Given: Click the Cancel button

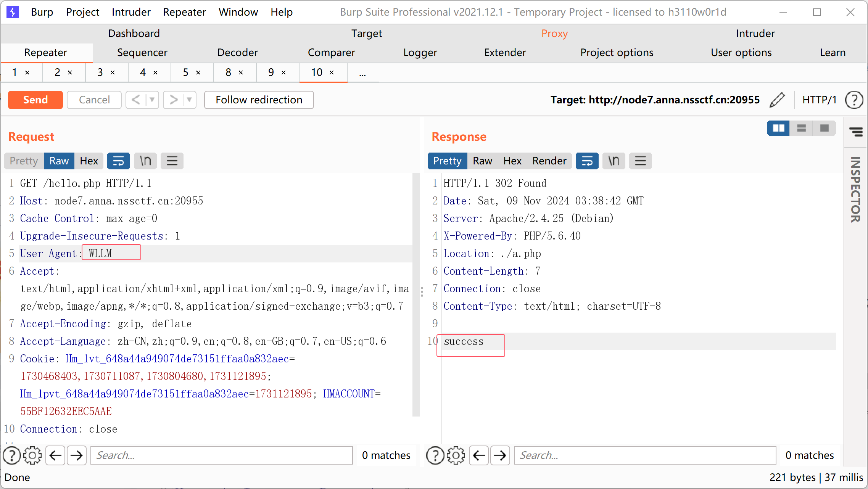Looking at the screenshot, I should coord(94,100).
